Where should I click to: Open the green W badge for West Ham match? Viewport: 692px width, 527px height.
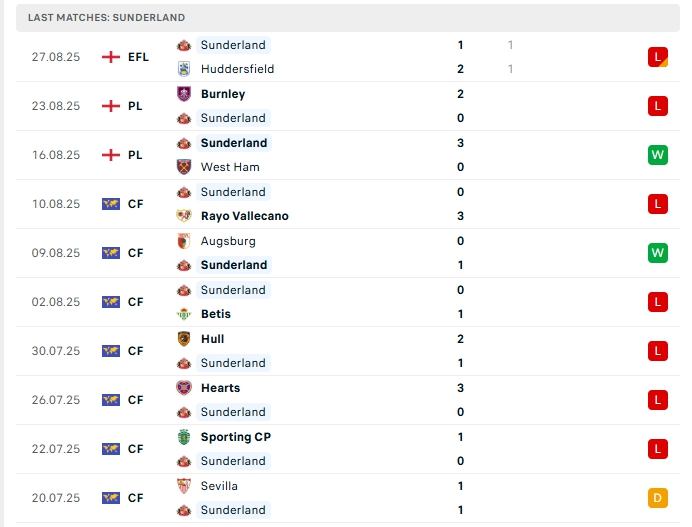pyautogui.click(x=657, y=155)
